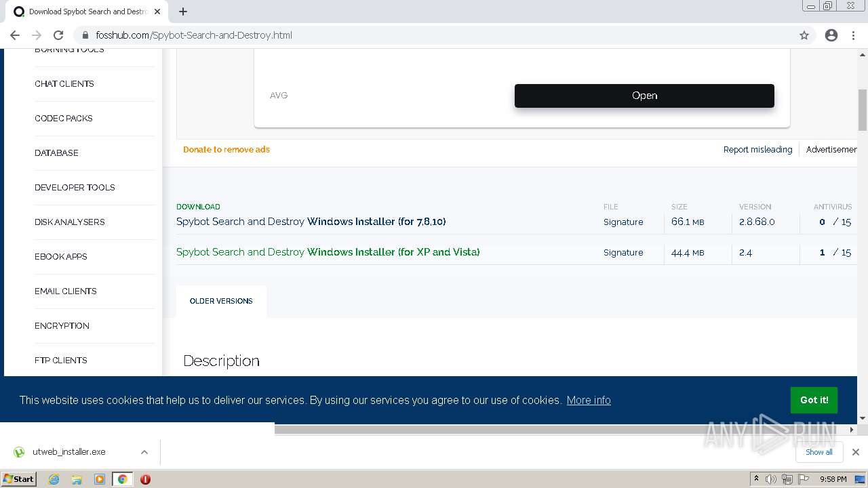This screenshot has height=488, width=868.
Task: Download Spybot Installer for XP and Vista
Action: 328,252
